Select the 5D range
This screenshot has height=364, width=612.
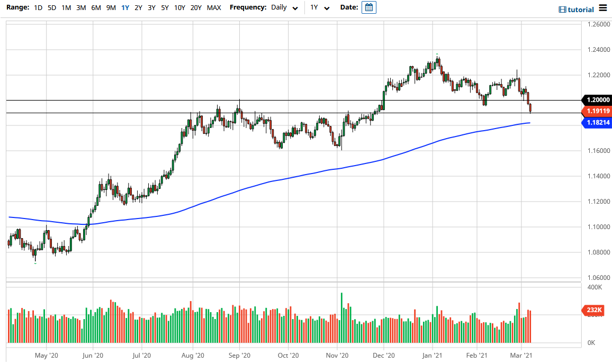pyautogui.click(x=51, y=8)
